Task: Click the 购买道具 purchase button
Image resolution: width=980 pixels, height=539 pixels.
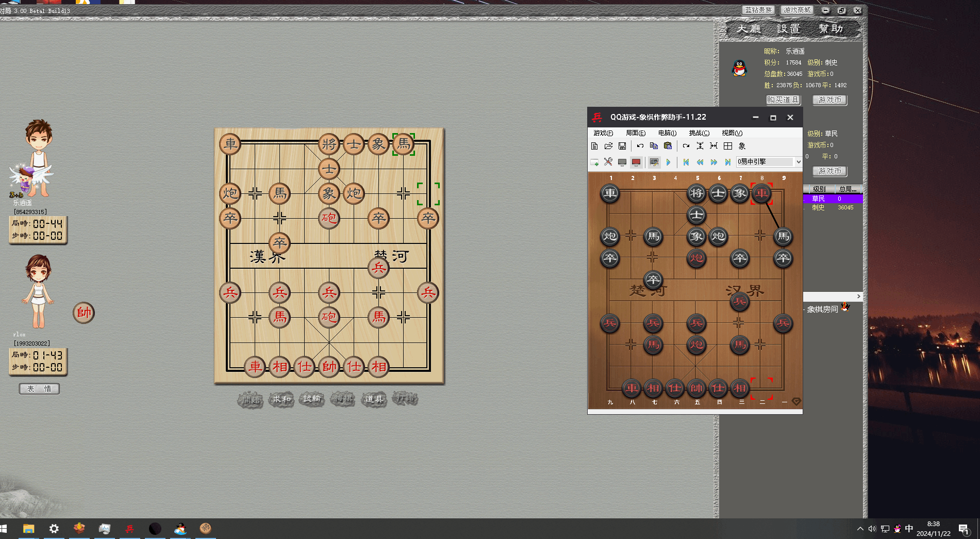Action: (x=783, y=100)
